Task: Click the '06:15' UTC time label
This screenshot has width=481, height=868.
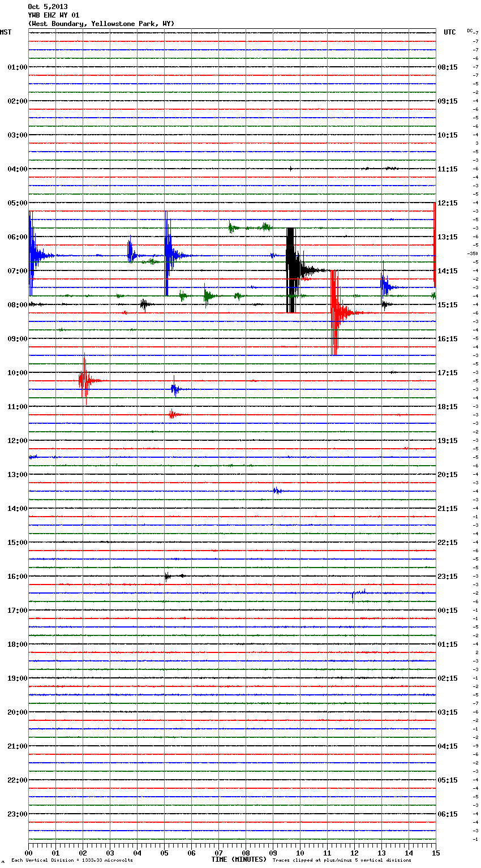Action: point(448,814)
